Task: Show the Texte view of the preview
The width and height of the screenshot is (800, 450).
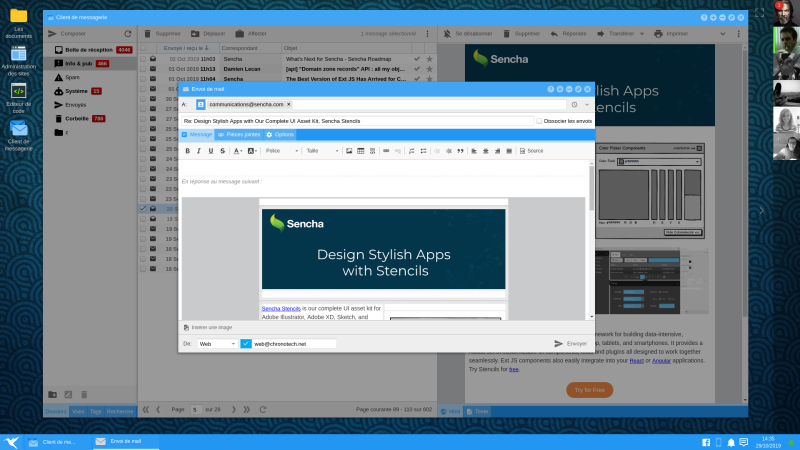Action: tap(478, 412)
